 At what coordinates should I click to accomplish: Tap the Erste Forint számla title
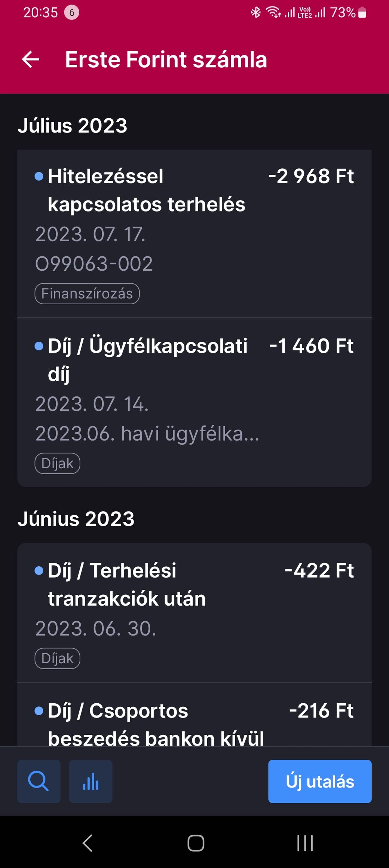(166, 60)
